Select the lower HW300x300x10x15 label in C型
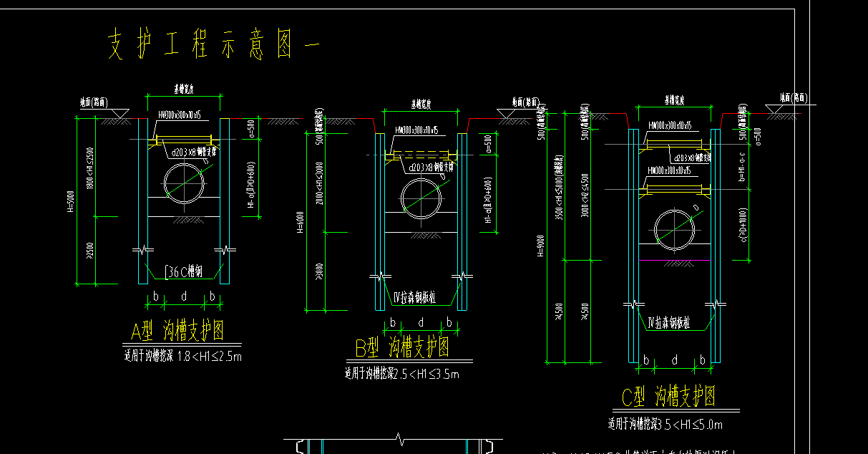868x454 pixels. click(670, 170)
